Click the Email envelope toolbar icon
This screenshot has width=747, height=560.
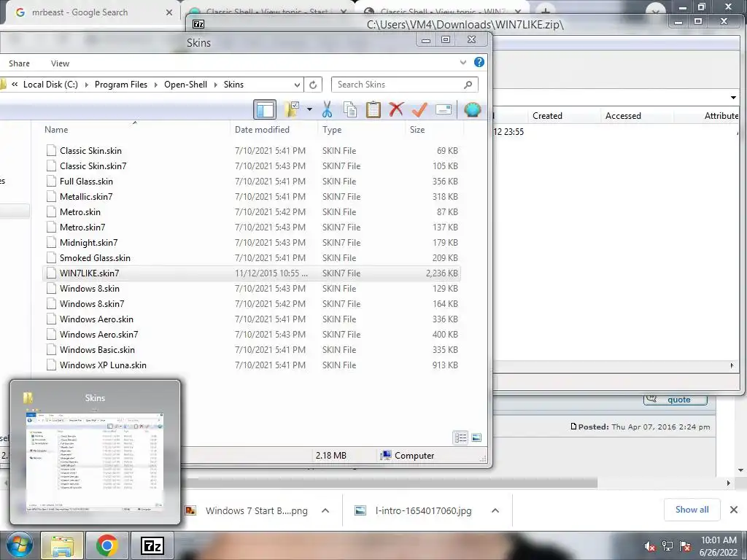(443, 109)
